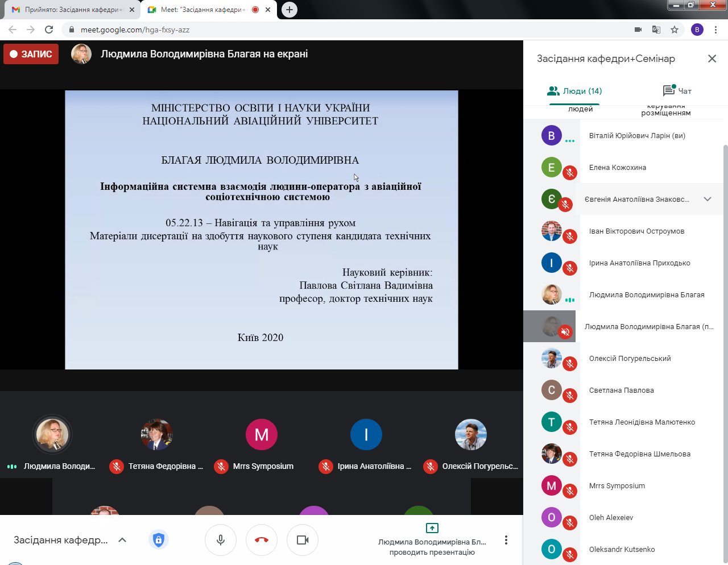Toggle the microphone button in call controls

click(x=221, y=540)
